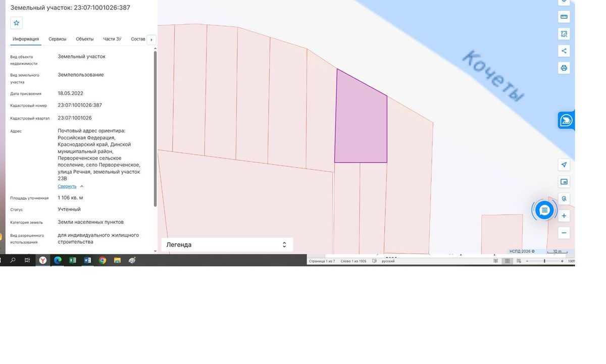Image resolution: width=606 pixels, height=364 pixels.
Task: Center map on my location arrow
Action: [564, 165]
